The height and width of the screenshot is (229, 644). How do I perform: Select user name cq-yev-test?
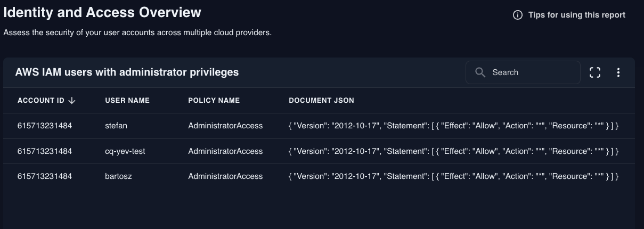(x=125, y=151)
